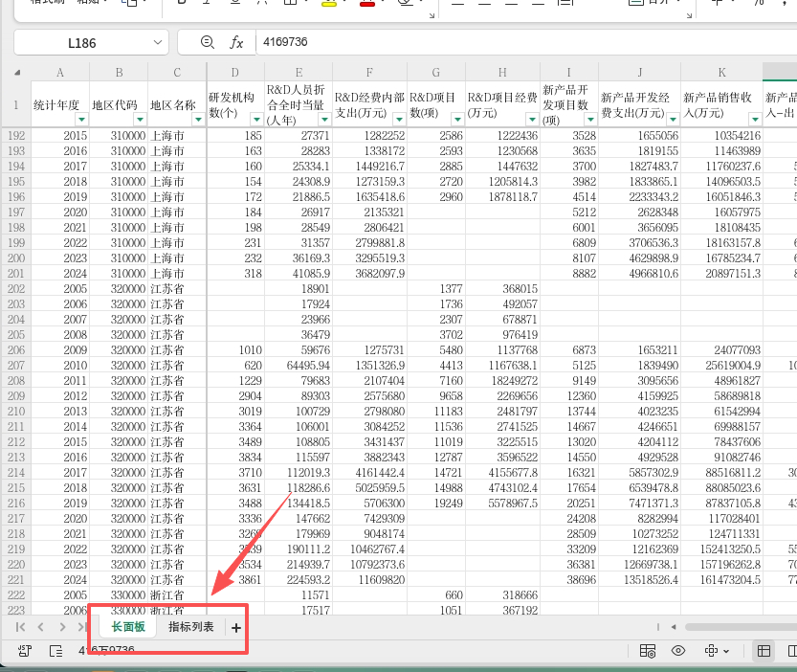This screenshot has height=672, width=797.
Task: Click the table settings icon in status bar
Action: click(x=648, y=651)
